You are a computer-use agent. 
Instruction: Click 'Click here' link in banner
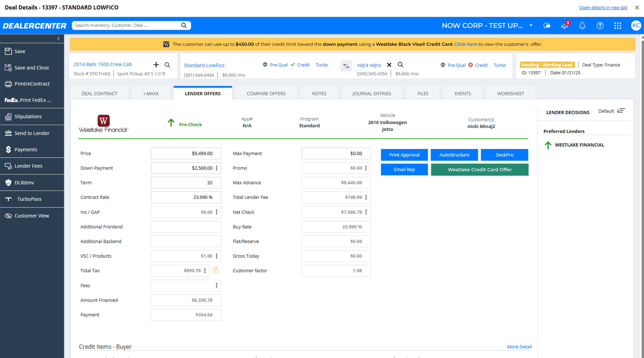pos(465,44)
